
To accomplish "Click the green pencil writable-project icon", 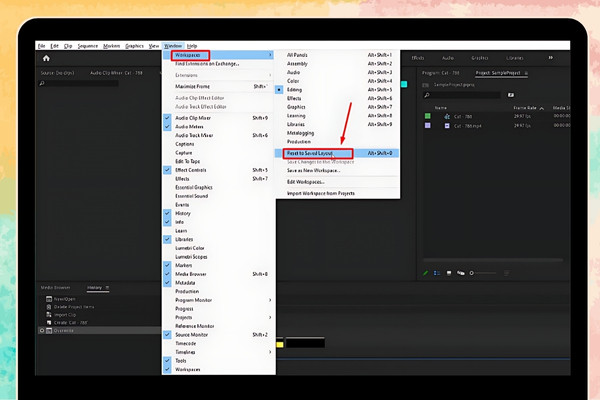I will click(426, 273).
